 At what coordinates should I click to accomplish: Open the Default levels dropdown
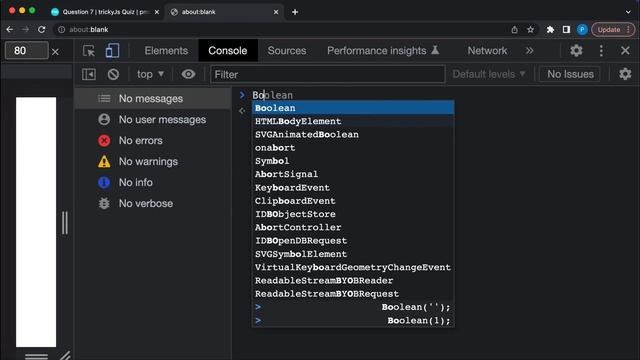[489, 74]
